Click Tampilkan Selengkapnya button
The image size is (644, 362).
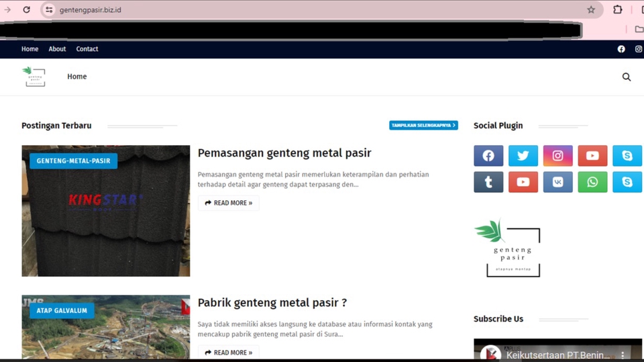(x=423, y=125)
